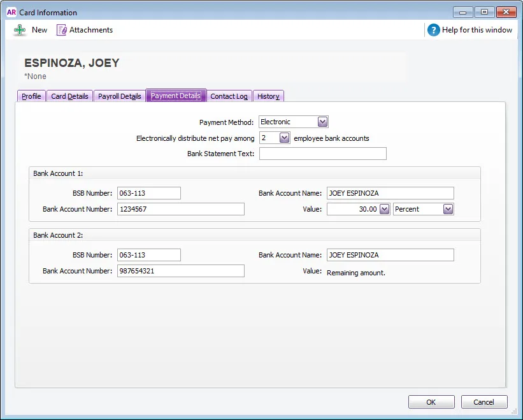523x420 pixels.
Task: Select the BSB Number field for Bank Account 1
Action: click(148, 192)
